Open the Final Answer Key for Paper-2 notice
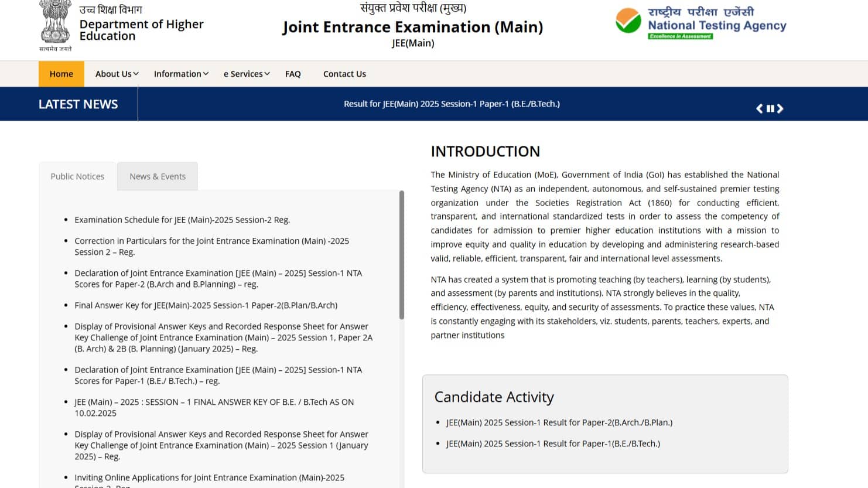Screen dimensions: 868x488 (x=205, y=305)
